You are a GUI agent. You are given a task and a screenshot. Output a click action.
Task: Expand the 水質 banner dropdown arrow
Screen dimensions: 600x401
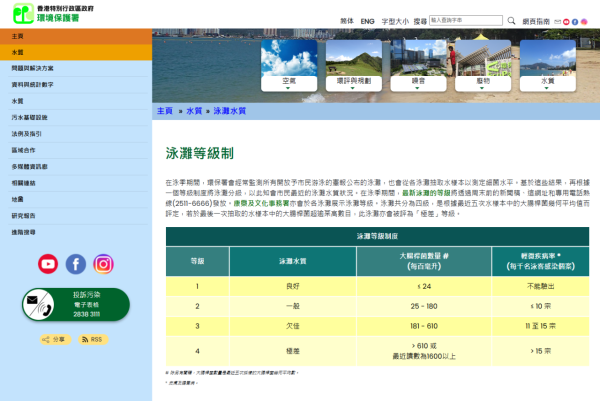(x=546, y=88)
